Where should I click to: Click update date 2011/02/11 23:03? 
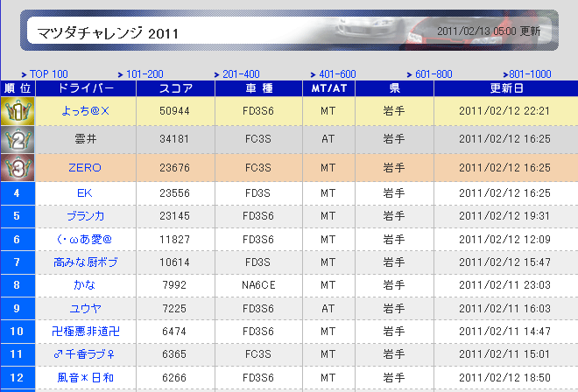click(504, 284)
